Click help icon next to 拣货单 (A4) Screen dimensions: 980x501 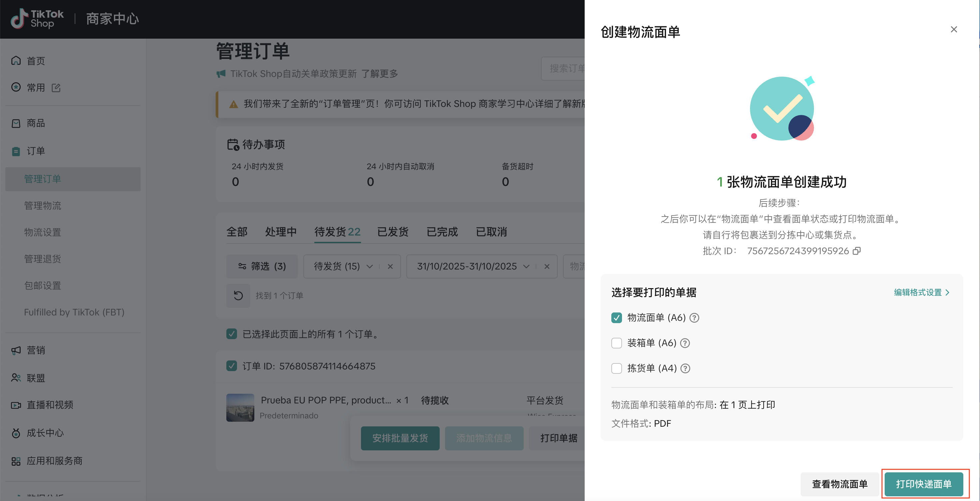(x=685, y=368)
